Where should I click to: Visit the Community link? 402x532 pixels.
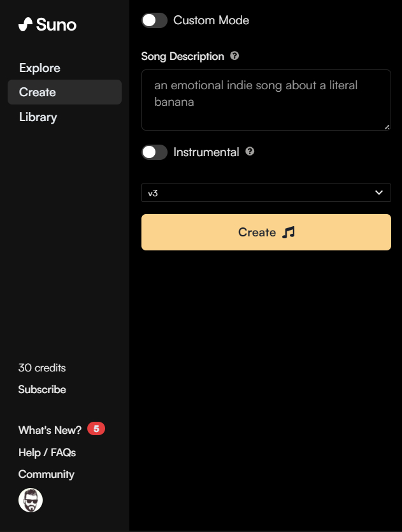click(47, 474)
